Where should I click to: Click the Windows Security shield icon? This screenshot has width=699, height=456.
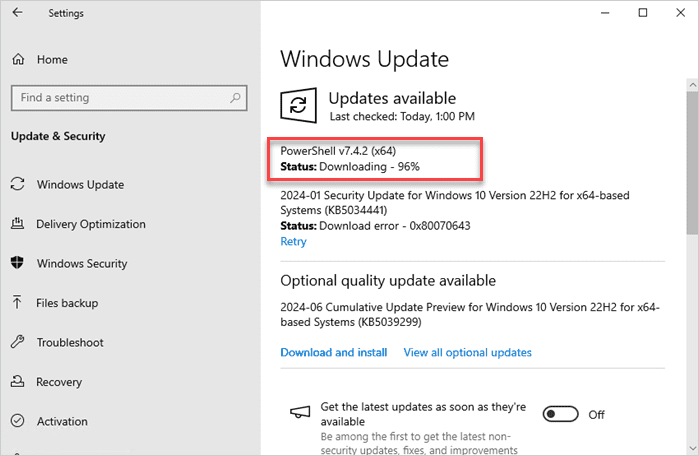17,263
